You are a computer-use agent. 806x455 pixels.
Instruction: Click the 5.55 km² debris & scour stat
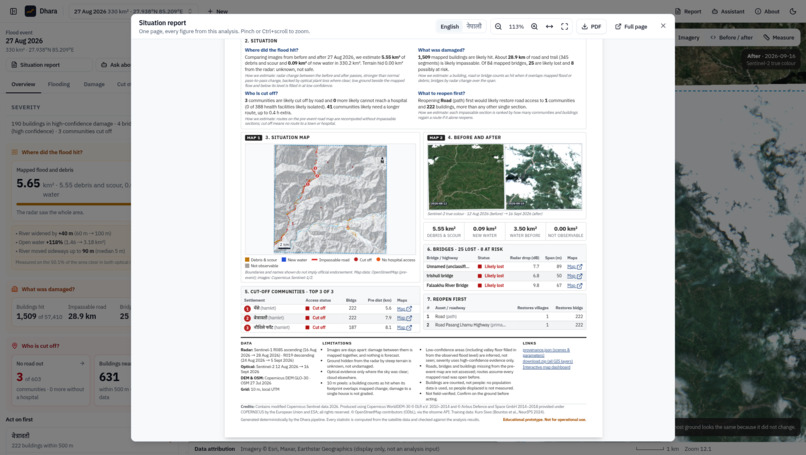(444, 231)
